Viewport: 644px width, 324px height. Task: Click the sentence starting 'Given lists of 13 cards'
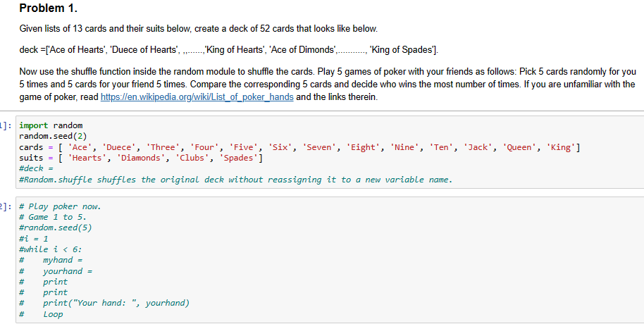pyautogui.click(x=199, y=29)
